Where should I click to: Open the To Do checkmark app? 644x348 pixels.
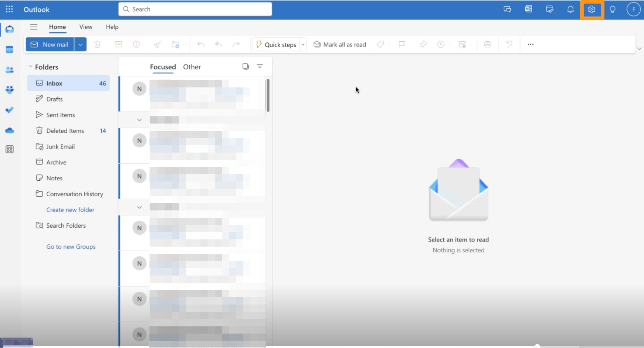pyautogui.click(x=9, y=110)
